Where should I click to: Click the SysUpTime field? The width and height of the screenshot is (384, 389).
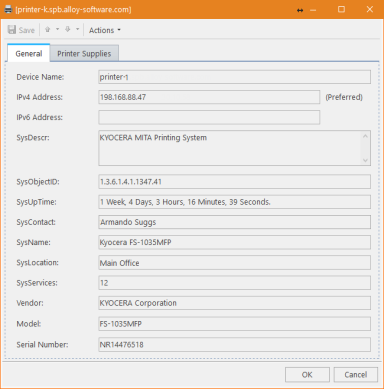pos(234,202)
